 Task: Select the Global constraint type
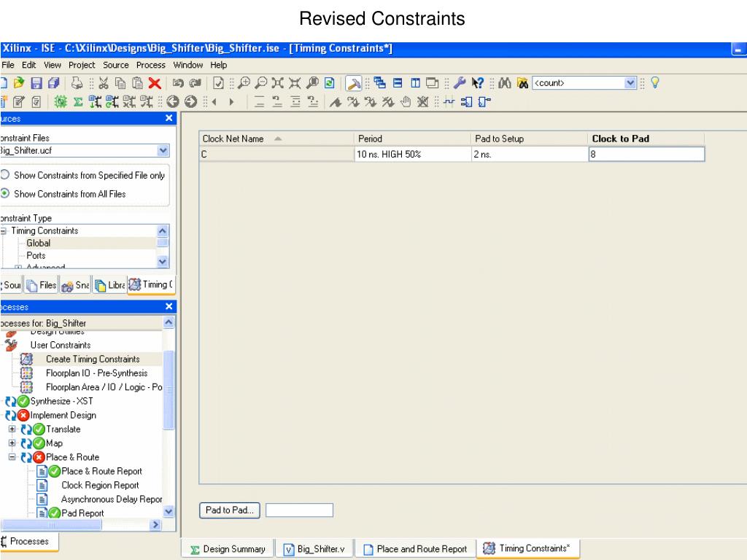click(x=38, y=244)
